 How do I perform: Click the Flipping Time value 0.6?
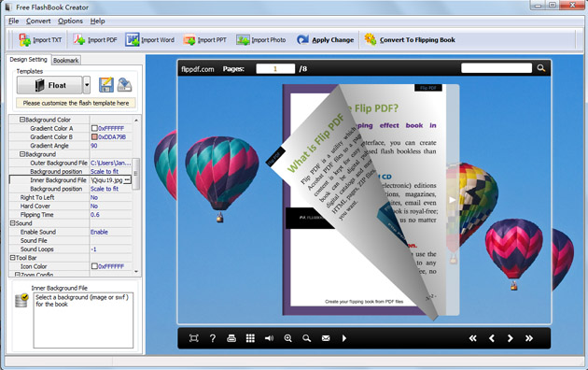tap(95, 215)
